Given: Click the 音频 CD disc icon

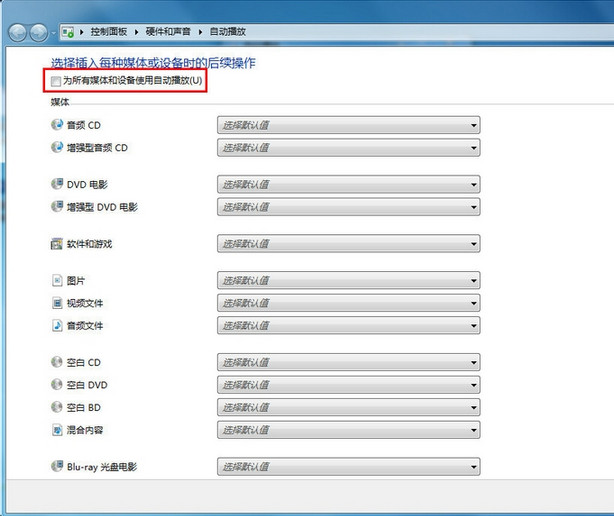Looking at the screenshot, I should [57, 124].
